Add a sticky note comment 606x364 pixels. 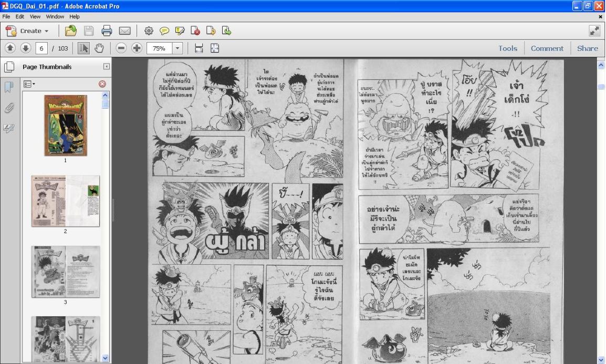coord(164,31)
